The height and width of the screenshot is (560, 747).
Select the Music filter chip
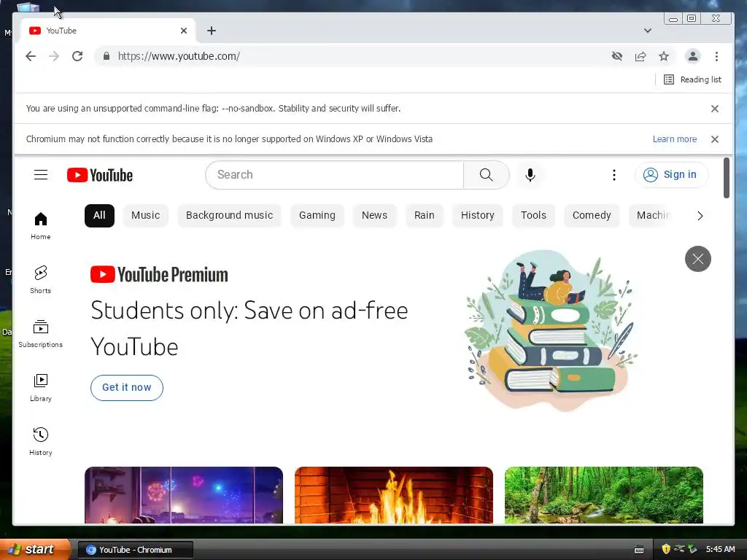point(145,216)
